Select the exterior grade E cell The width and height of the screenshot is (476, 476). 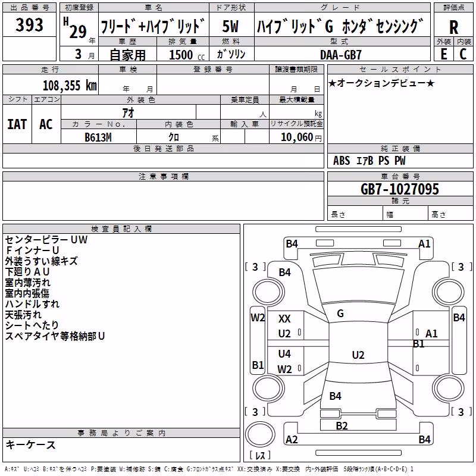click(444, 54)
